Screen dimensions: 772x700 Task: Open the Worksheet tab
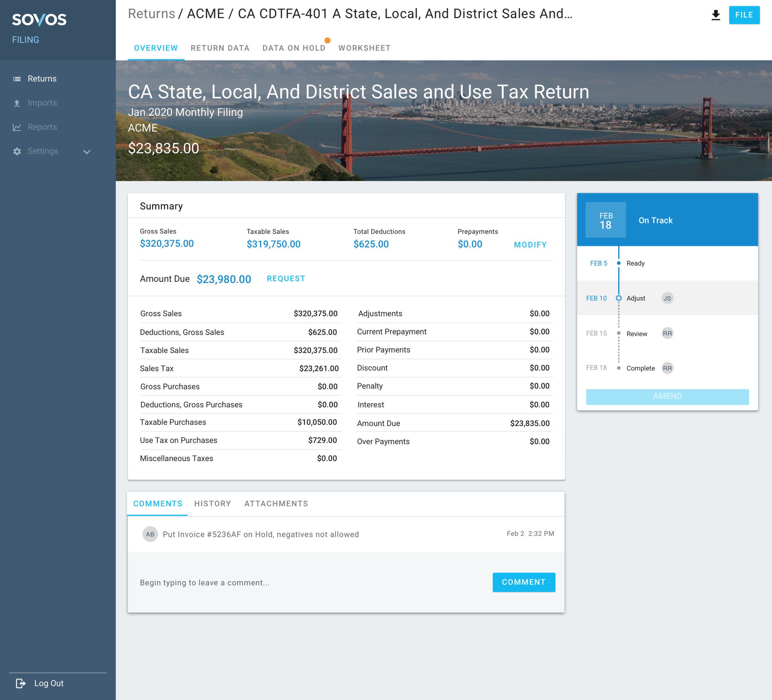point(364,48)
